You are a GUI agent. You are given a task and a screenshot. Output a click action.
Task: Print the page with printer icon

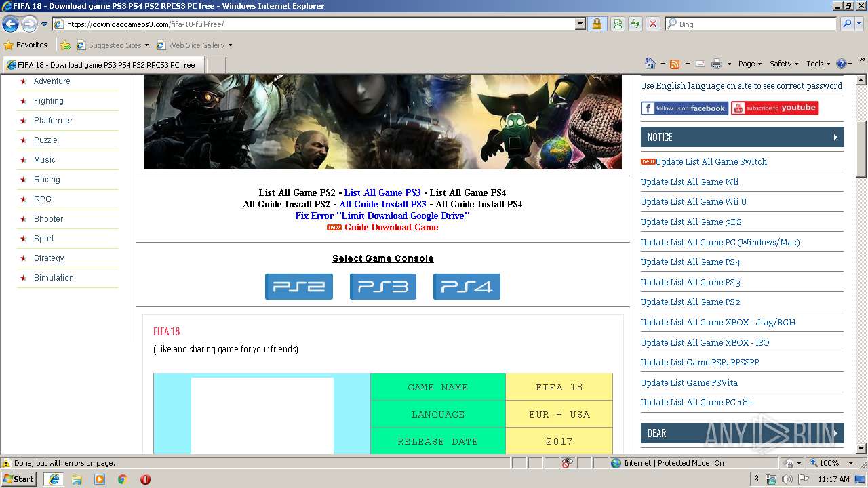pyautogui.click(x=717, y=64)
